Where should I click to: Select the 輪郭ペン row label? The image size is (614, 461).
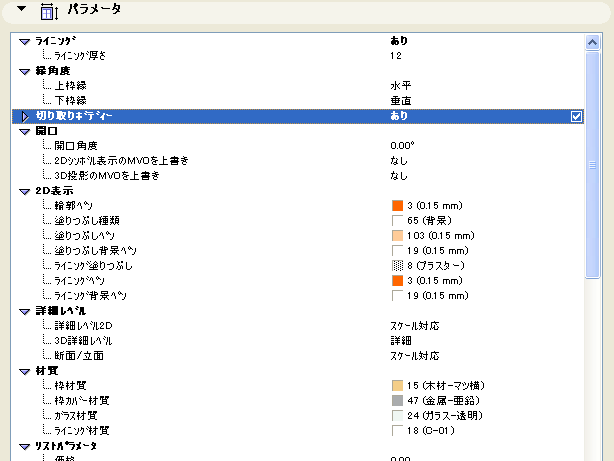click(74, 206)
